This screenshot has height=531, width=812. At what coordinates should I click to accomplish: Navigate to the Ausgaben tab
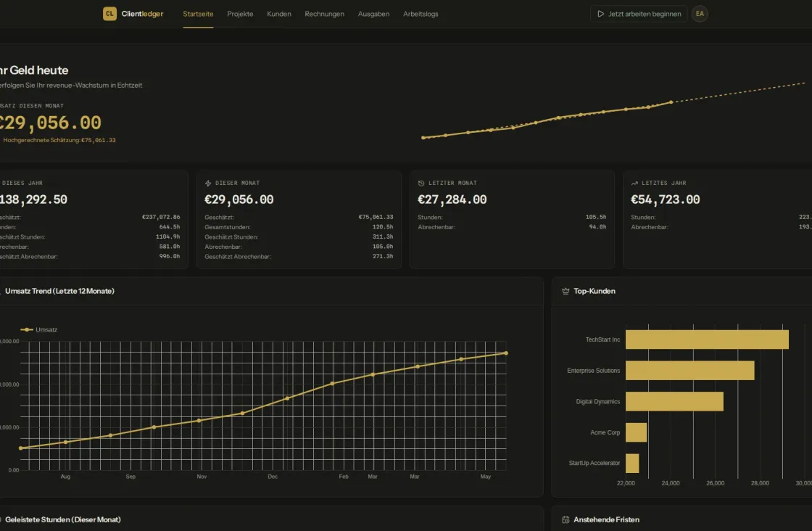373,14
